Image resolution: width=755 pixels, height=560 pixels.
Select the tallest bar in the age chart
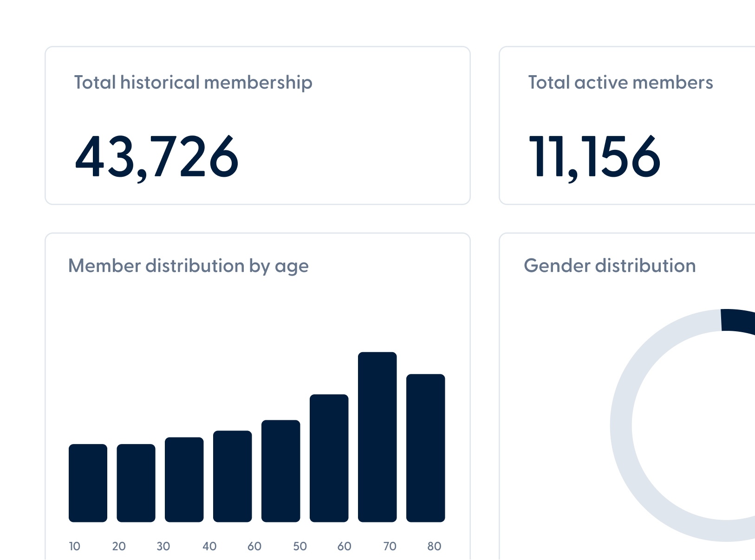click(x=377, y=437)
